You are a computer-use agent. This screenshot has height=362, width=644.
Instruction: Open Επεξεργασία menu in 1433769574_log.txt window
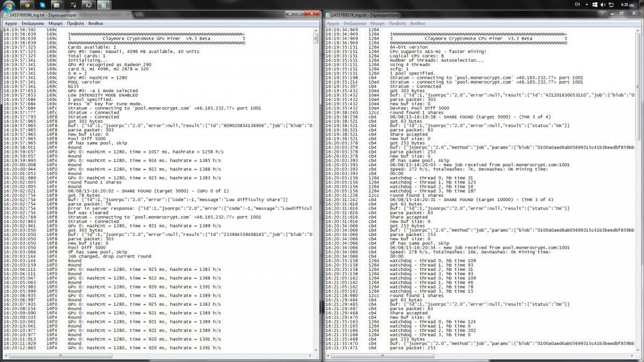pos(355,24)
